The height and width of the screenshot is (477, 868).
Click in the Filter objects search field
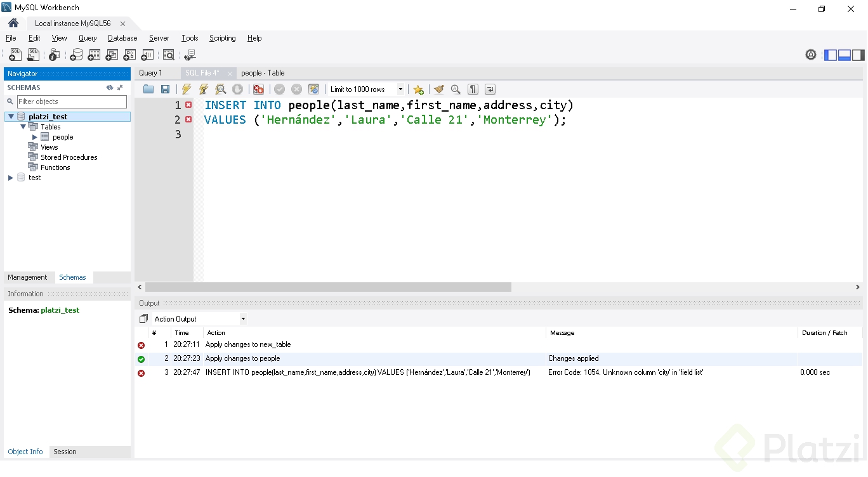(72, 101)
